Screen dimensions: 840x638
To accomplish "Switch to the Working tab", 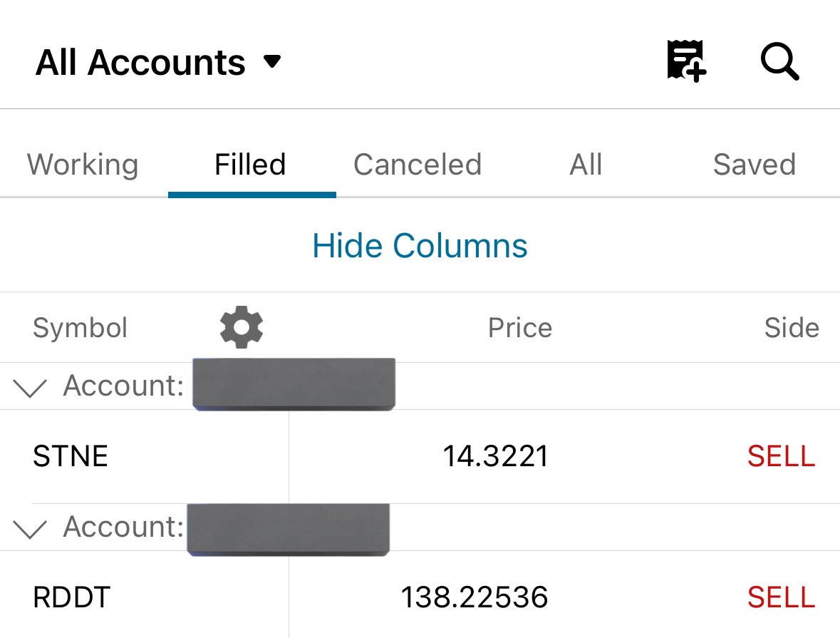I will [83, 164].
